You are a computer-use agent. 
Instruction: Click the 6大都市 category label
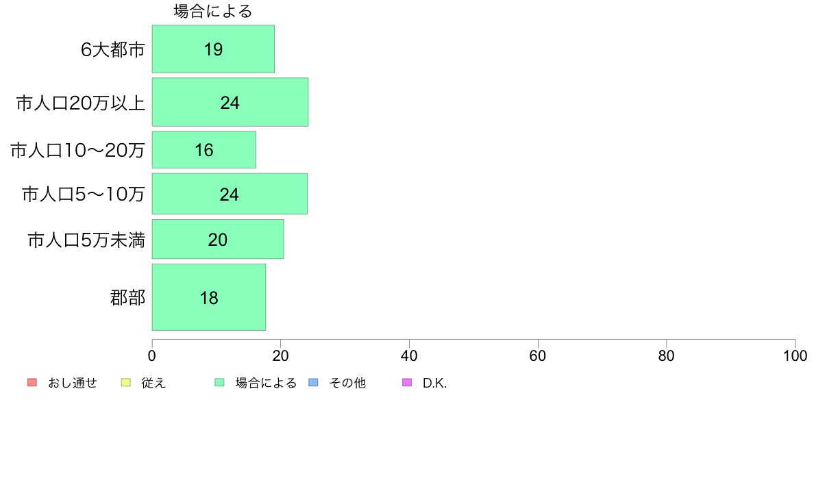click(x=112, y=49)
